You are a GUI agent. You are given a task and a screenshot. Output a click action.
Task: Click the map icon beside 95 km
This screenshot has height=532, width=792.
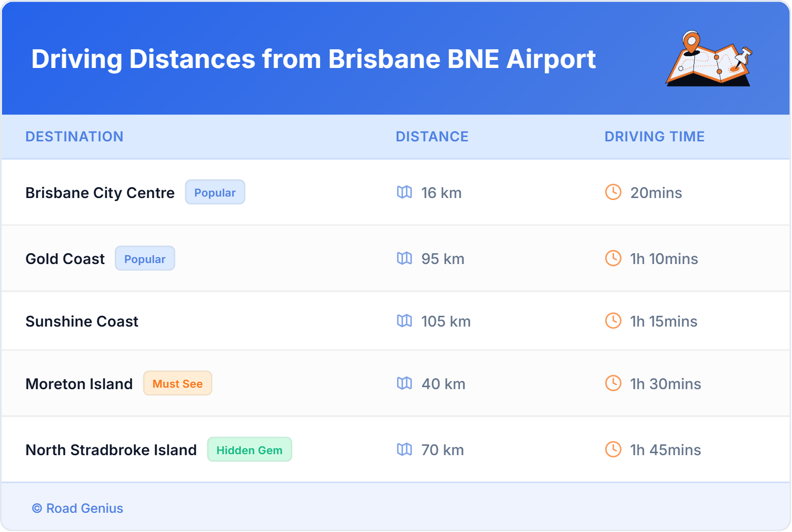click(404, 258)
